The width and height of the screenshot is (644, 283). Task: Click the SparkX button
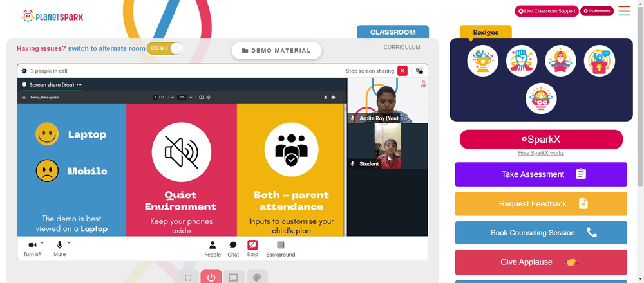(541, 140)
